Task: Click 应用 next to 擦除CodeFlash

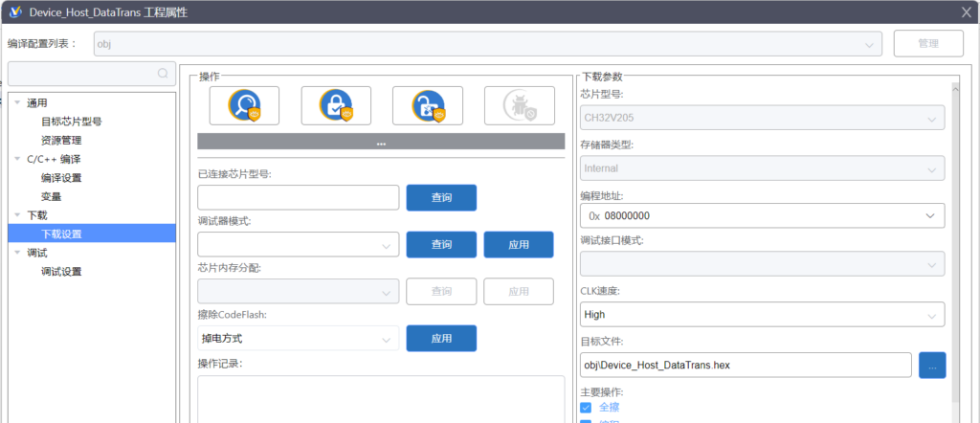Action: pos(441,339)
